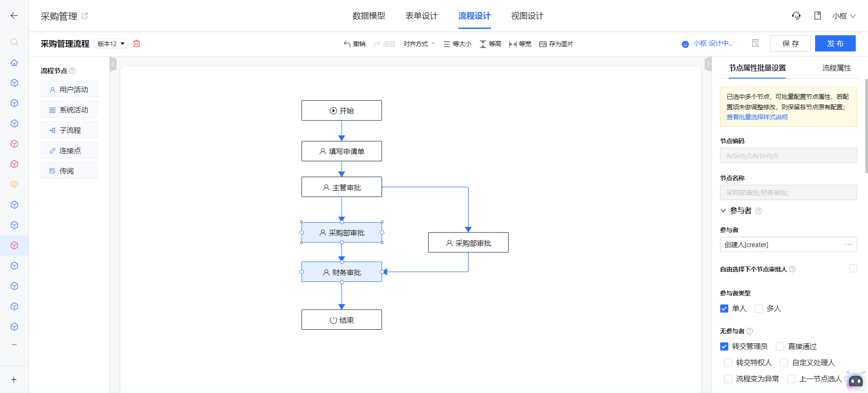The width and height of the screenshot is (868, 393).
Task: Open 节点属性批量设置 tab
Action: pyautogui.click(x=757, y=68)
